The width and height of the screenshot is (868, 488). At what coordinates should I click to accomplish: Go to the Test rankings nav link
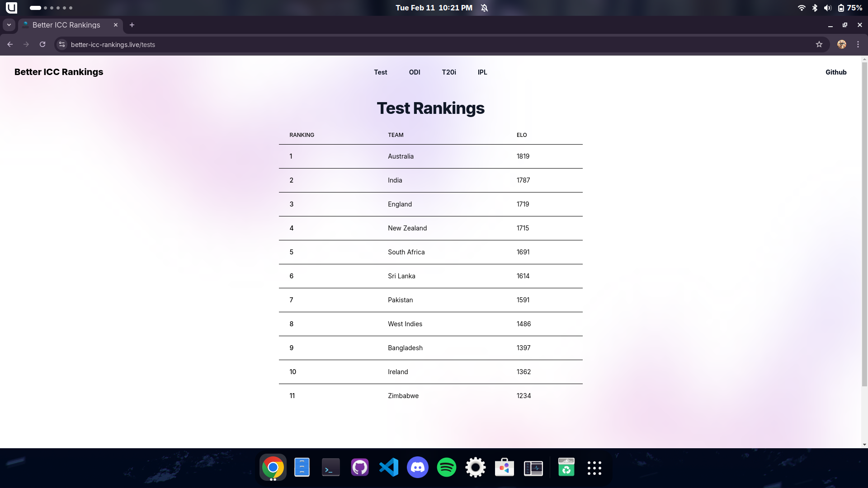[x=380, y=72]
